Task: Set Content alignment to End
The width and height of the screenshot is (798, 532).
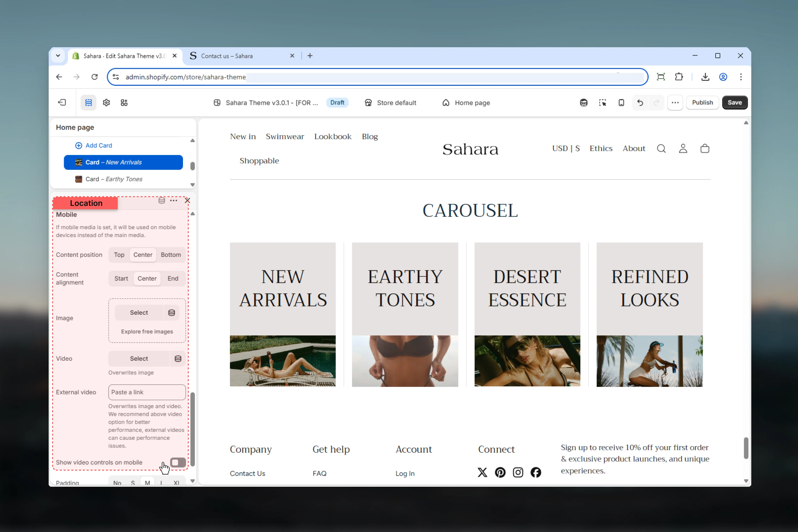Action: click(x=173, y=279)
